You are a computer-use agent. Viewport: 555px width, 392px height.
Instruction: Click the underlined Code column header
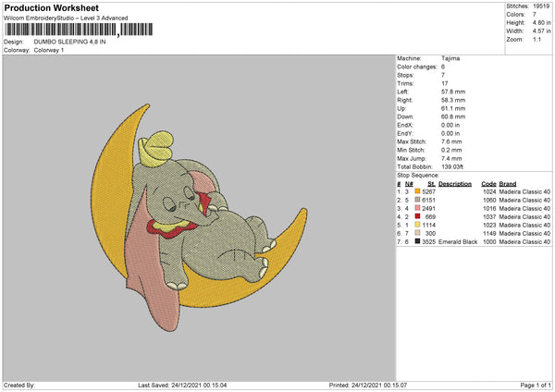click(488, 184)
